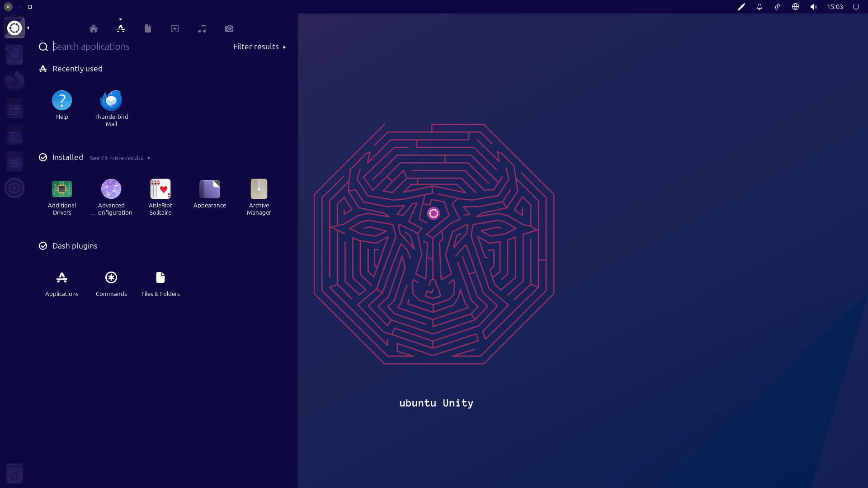The image size is (868, 488).
Task: Launch AisleRiot Solitaire
Action: [160, 197]
